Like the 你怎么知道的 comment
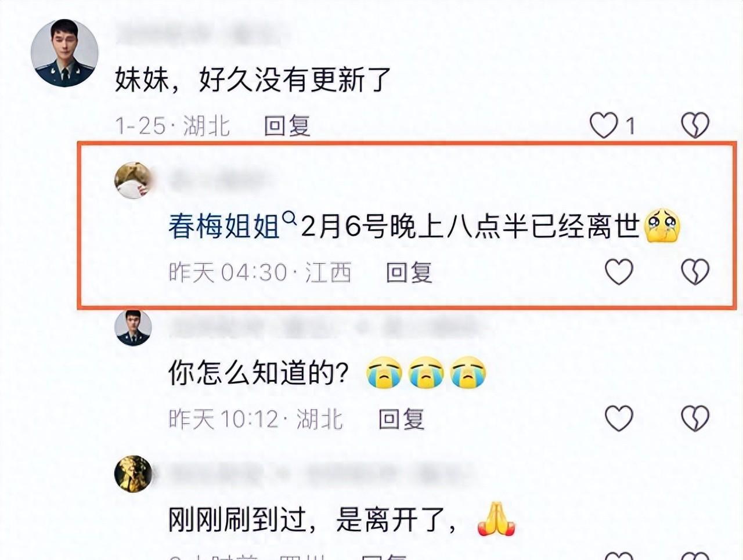The height and width of the screenshot is (560, 743). [x=619, y=418]
